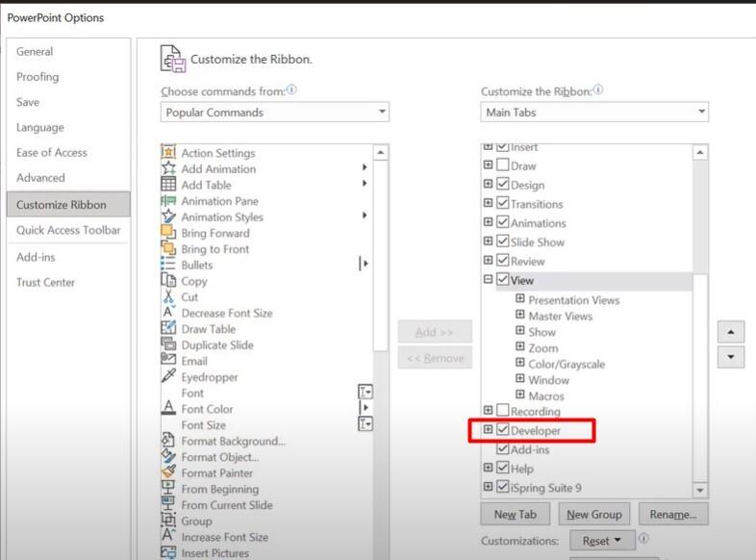Switch to the Proofing options

coord(38,77)
